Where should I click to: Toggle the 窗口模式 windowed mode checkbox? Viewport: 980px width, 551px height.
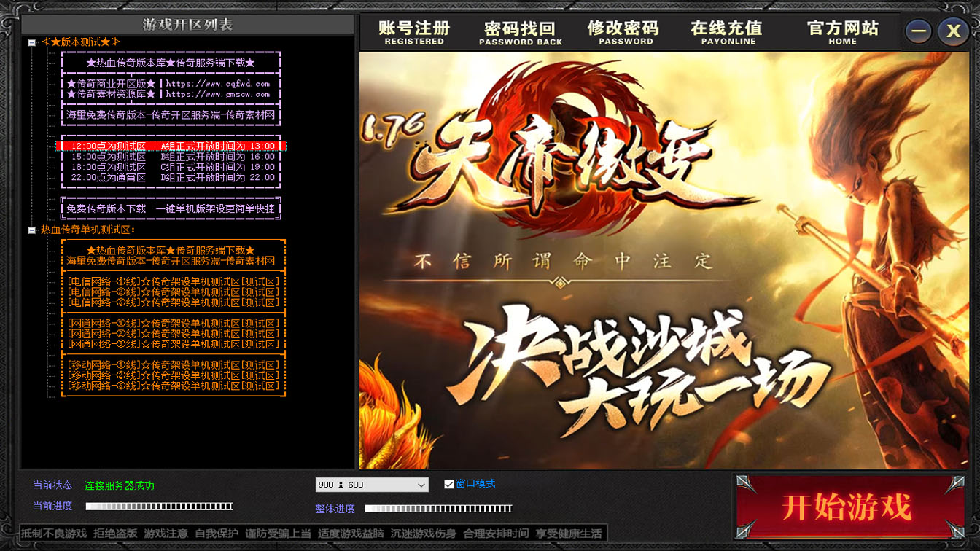[449, 484]
